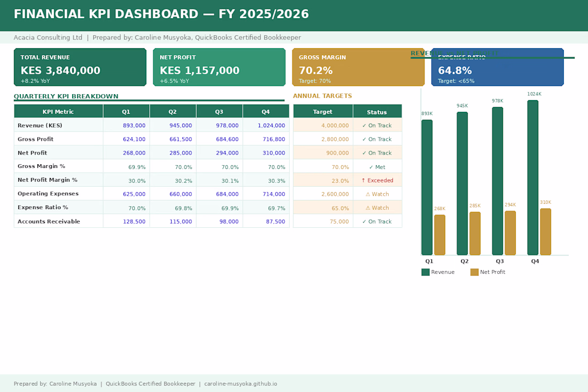Screen dimensions: 588x392
Task: Click the Q3 label on the chart axis
Action: [499, 261]
